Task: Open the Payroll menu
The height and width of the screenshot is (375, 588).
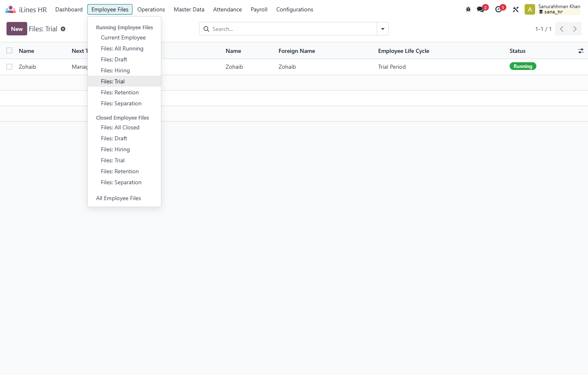Action: tap(259, 9)
